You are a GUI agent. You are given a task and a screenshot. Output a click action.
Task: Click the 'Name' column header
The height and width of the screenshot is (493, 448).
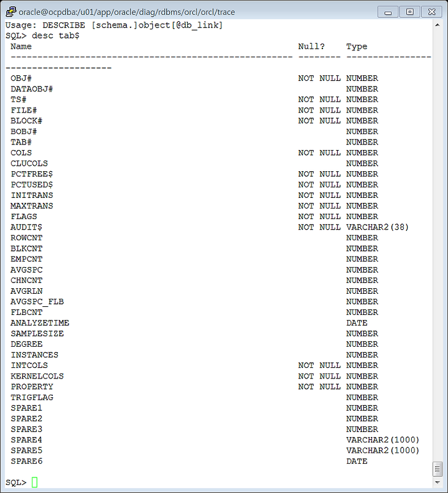pyautogui.click(x=21, y=47)
